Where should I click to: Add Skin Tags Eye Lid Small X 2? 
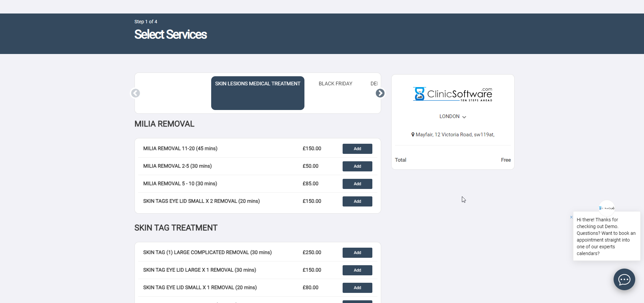tap(357, 201)
